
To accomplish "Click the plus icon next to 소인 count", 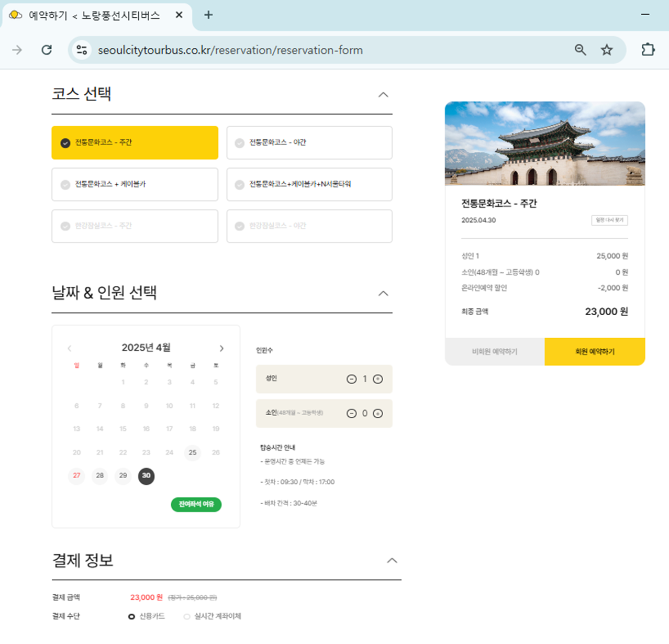I will [378, 413].
